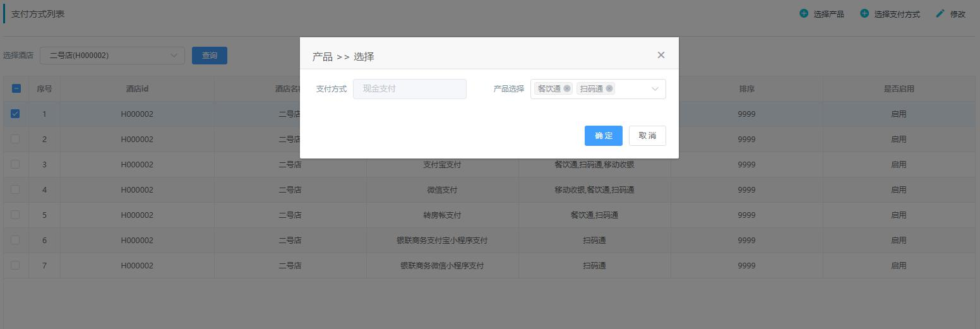This screenshot has height=329, width=980.
Task: Click the disabled 支付方式 input field
Action: (x=410, y=89)
